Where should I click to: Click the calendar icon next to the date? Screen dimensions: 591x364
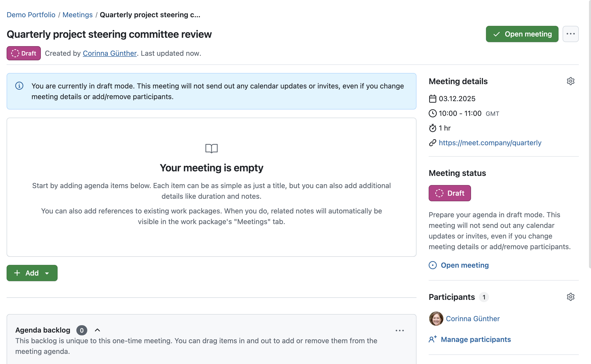432,99
